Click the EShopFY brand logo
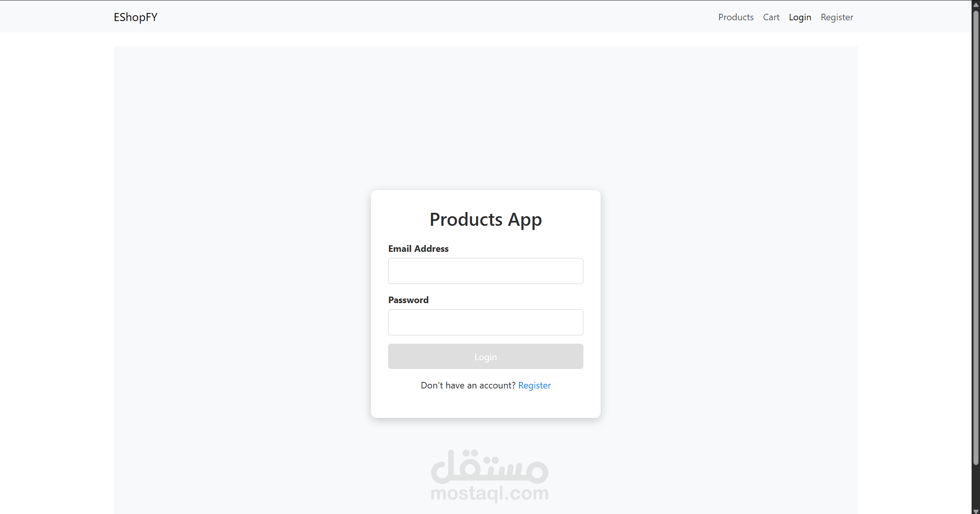The image size is (980, 514). point(136,17)
